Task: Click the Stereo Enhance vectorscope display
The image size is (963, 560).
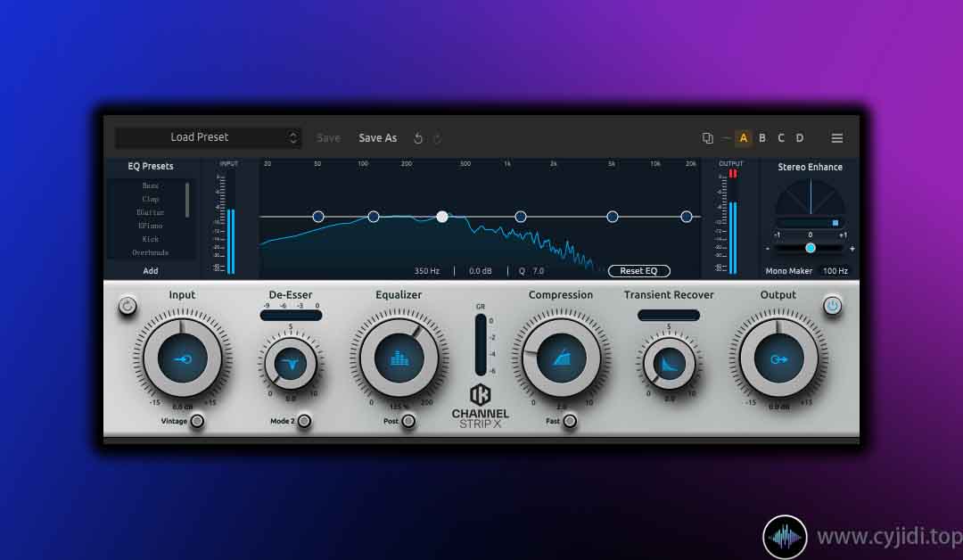Action: point(810,198)
